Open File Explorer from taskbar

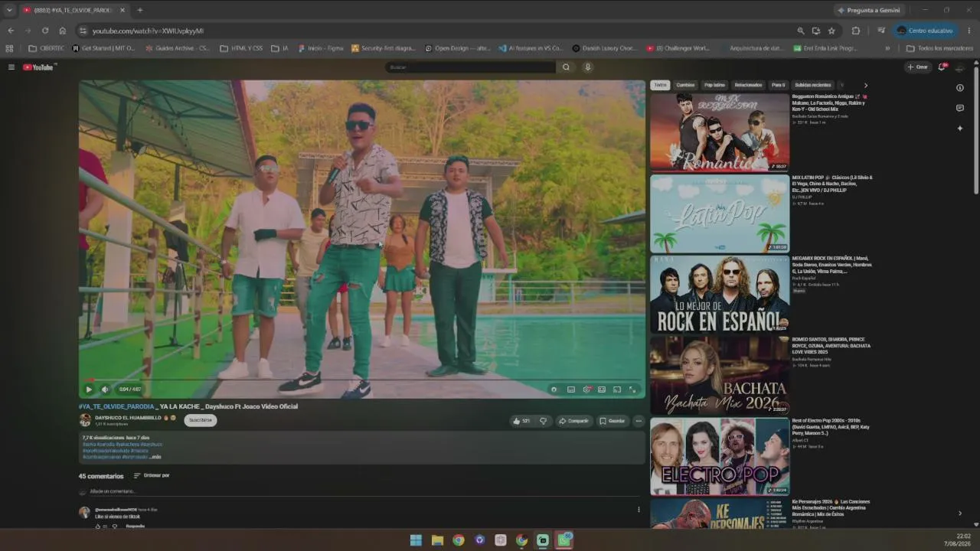coord(437,540)
